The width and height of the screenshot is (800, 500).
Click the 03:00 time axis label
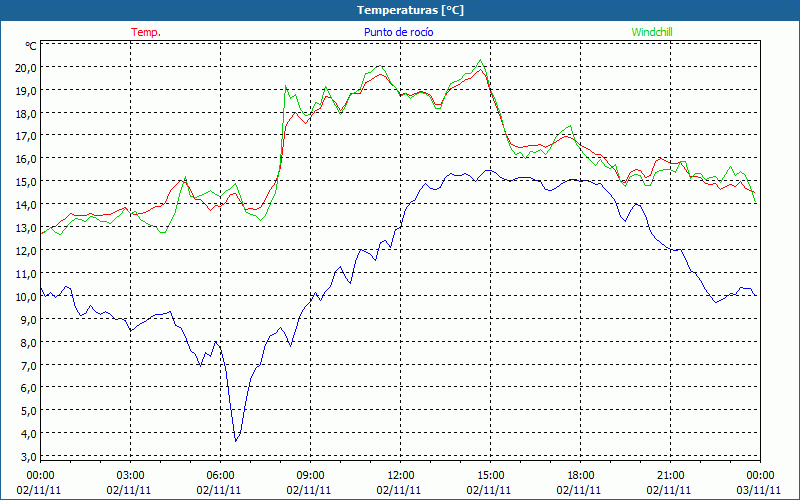pos(130,476)
